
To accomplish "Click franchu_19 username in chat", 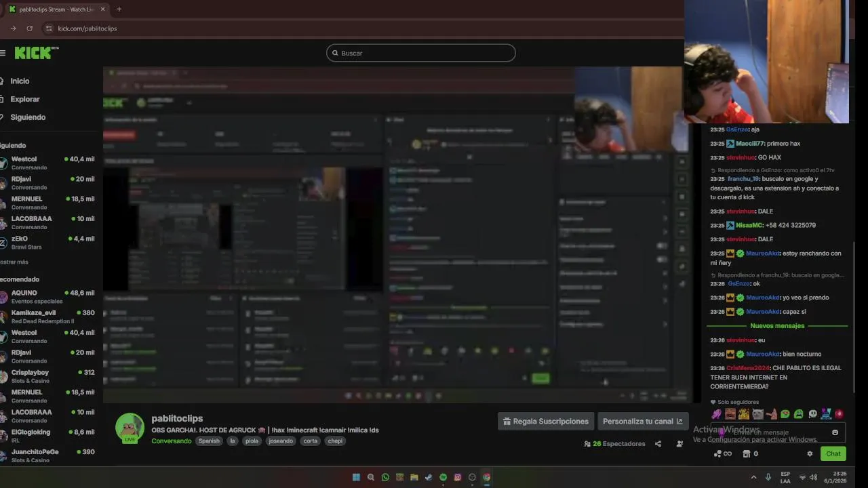I will 743,179.
